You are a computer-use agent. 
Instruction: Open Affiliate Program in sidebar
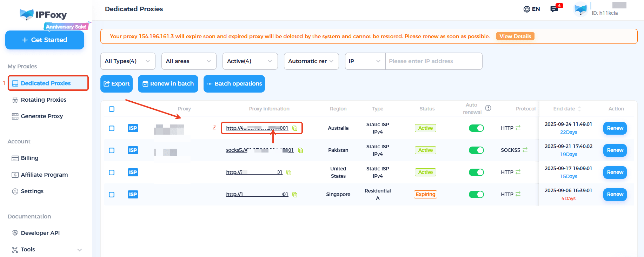[x=44, y=175]
